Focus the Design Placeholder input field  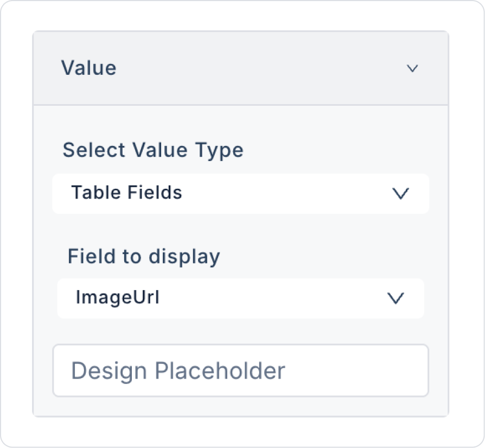coord(240,371)
